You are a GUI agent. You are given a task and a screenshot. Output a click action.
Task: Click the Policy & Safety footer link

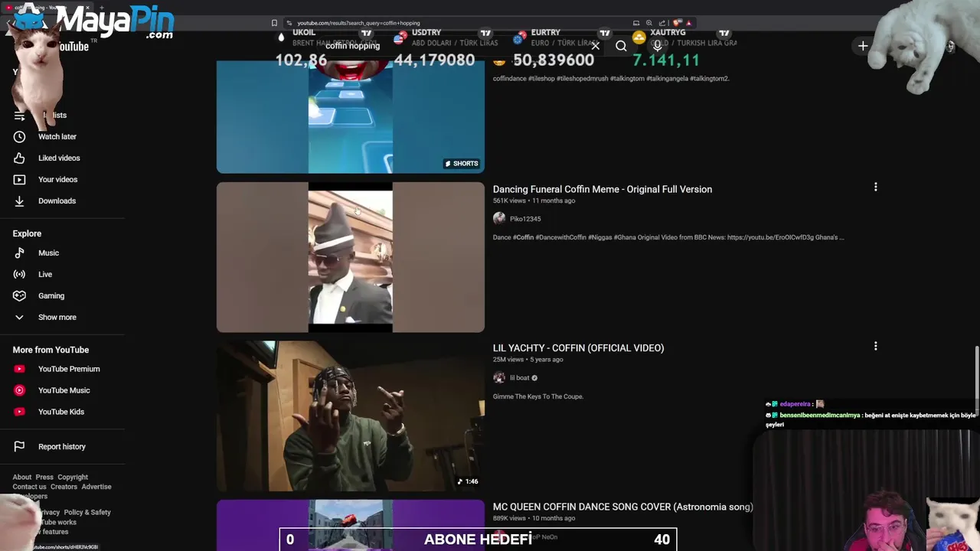pyautogui.click(x=87, y=512)
